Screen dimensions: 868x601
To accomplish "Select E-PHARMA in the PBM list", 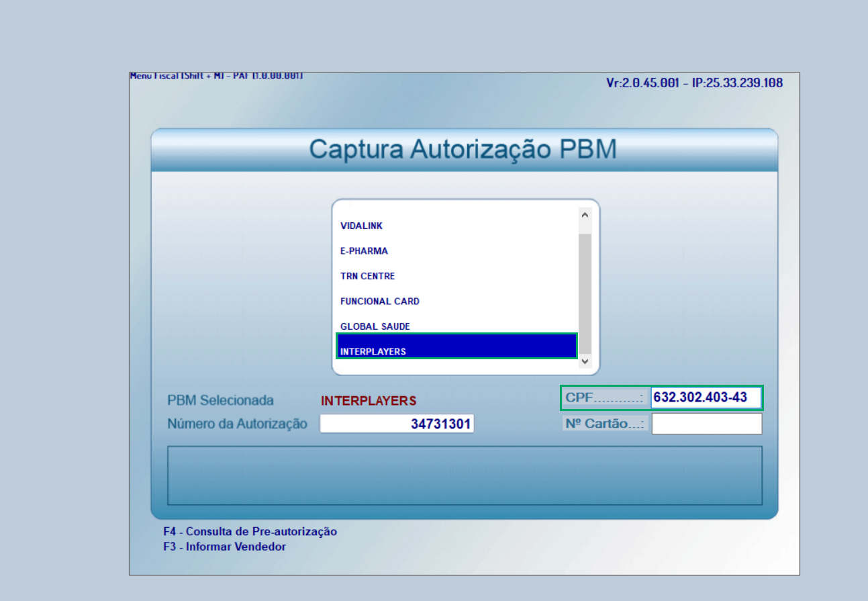I will [x=364, y=251].
